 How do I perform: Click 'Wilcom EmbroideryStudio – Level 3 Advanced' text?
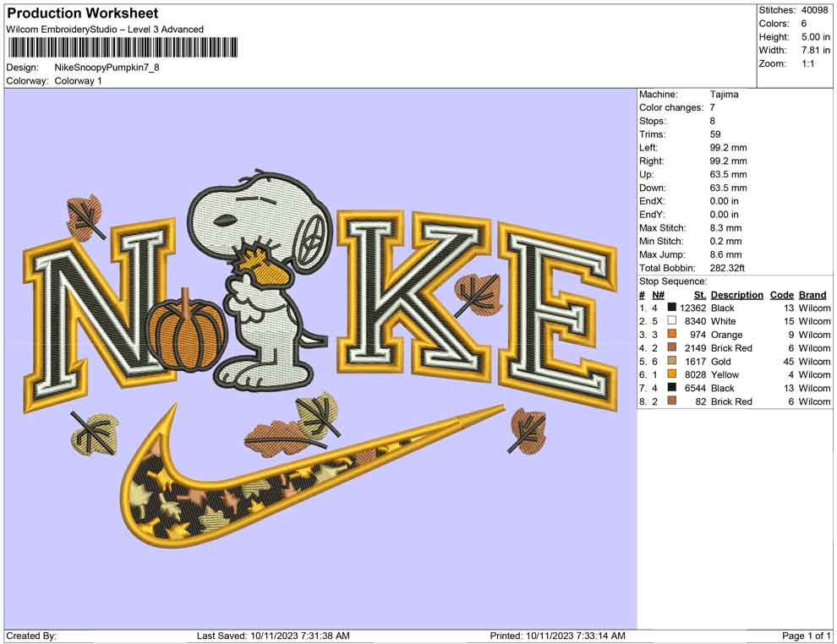tap(105, 30)
